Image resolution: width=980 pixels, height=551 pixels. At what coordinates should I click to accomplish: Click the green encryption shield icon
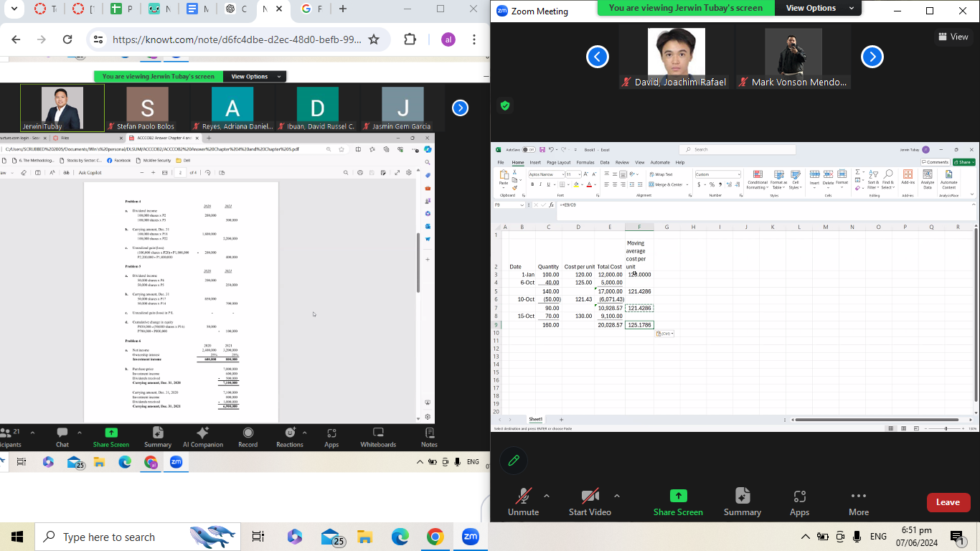505,105
